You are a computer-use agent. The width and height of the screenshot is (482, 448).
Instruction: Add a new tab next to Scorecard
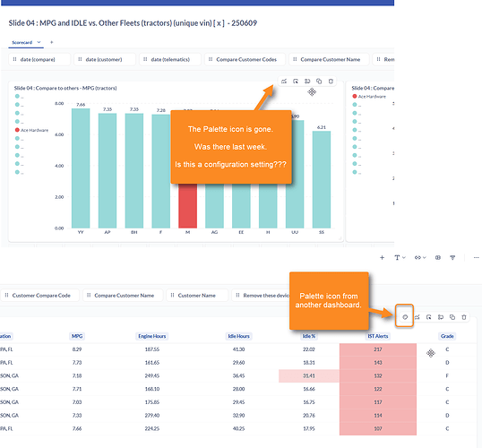click(x=52, y=42)
